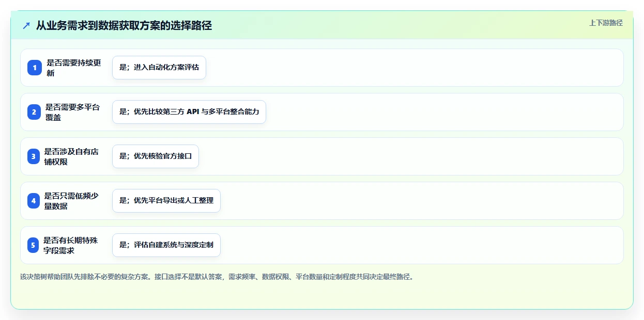Click the step 5 number badge

(34, 245)
